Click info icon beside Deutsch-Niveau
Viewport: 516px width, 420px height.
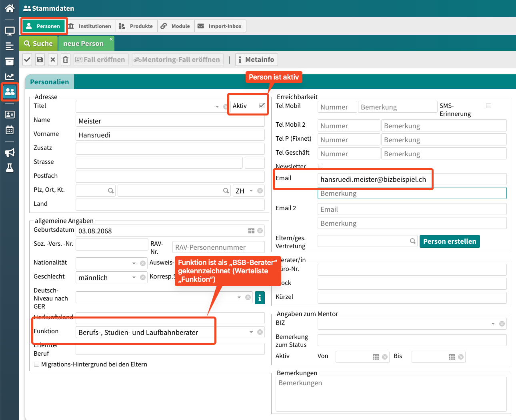click(x=260, y=298)
